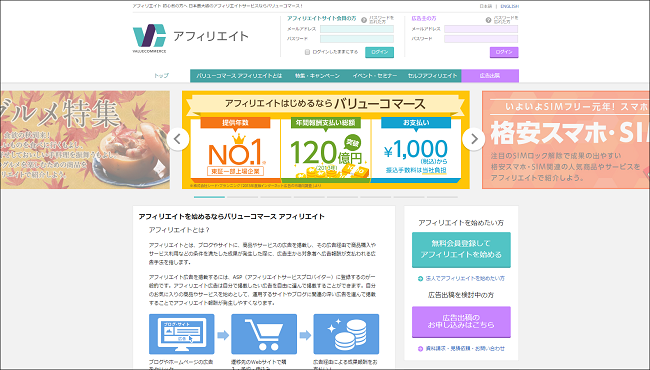
Task: Click the text アフィリエイトを始めたい方
Action: pos(461,223)
